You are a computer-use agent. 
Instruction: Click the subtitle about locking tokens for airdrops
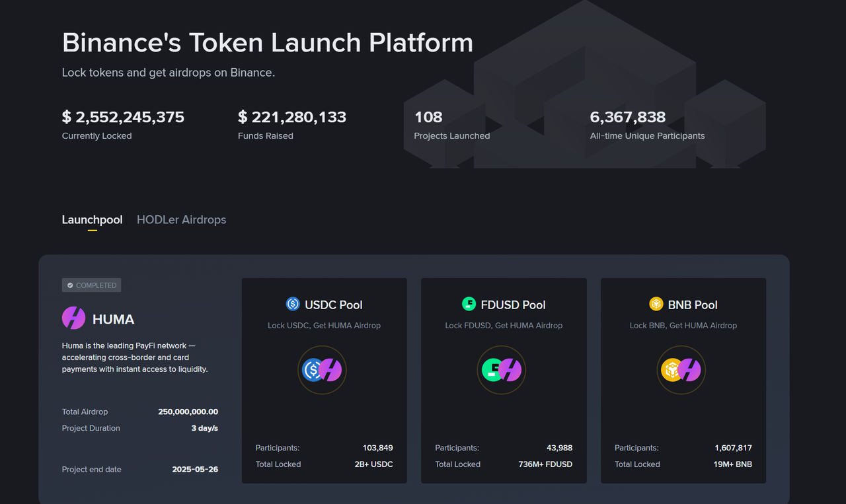click(x=169, y=73)
